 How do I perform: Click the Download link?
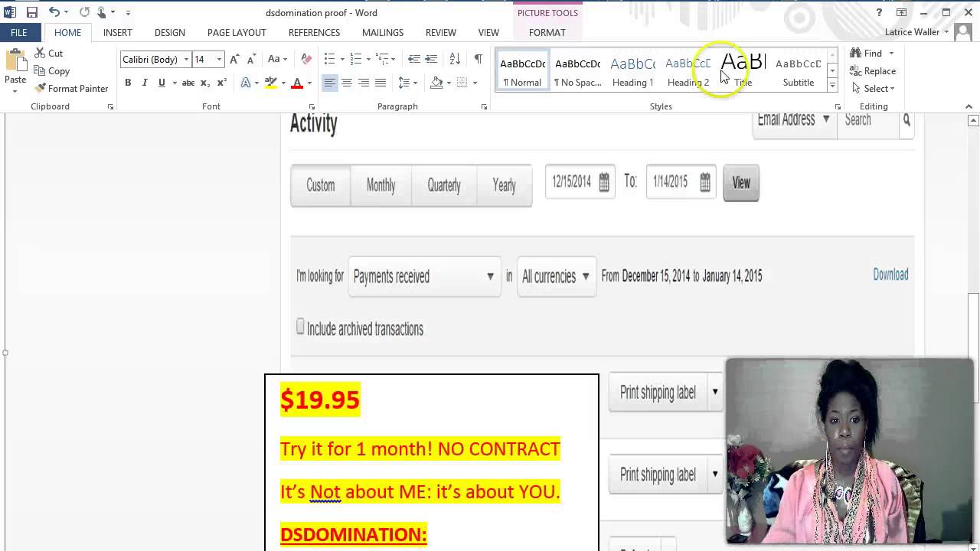pyautogui.click(x=890, y=275)
